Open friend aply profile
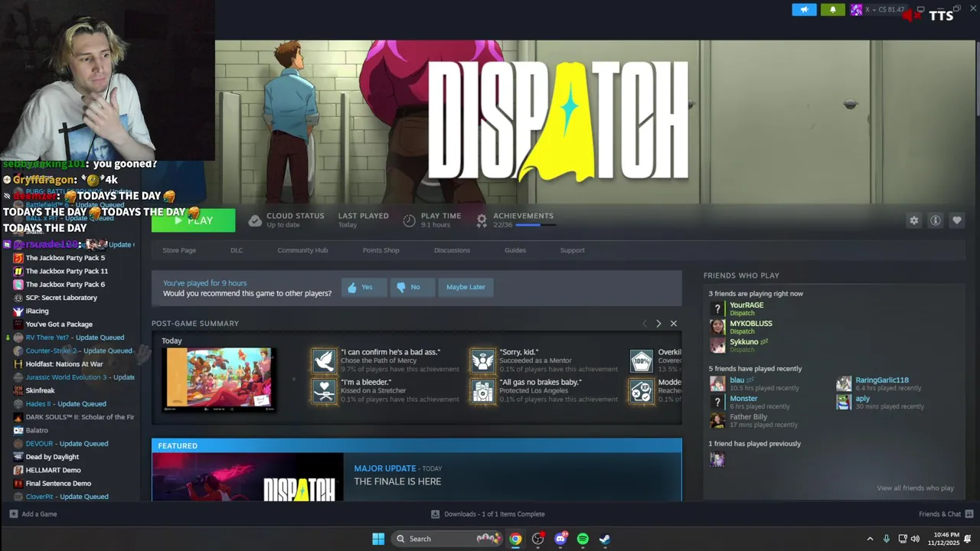 coord(863,399)
